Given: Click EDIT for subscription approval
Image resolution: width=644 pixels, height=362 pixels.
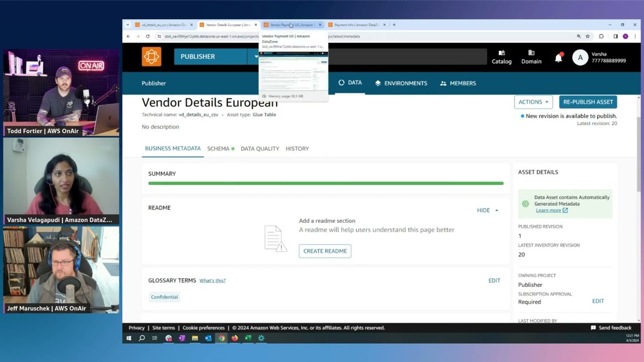Looking at the screenshot, I should pos(598,301).
